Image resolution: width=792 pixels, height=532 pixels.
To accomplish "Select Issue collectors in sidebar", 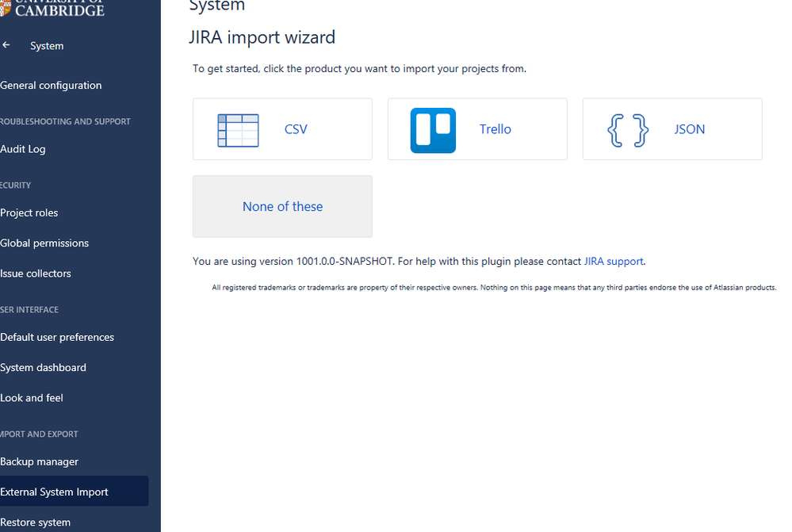I will tap(36, 274).
